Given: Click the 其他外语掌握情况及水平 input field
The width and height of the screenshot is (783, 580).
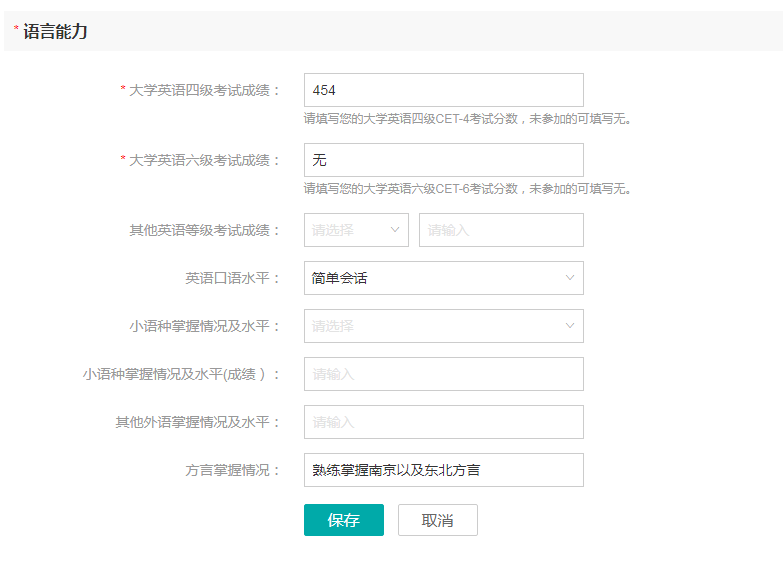Looking at the screenshot, I should (443, 422).
